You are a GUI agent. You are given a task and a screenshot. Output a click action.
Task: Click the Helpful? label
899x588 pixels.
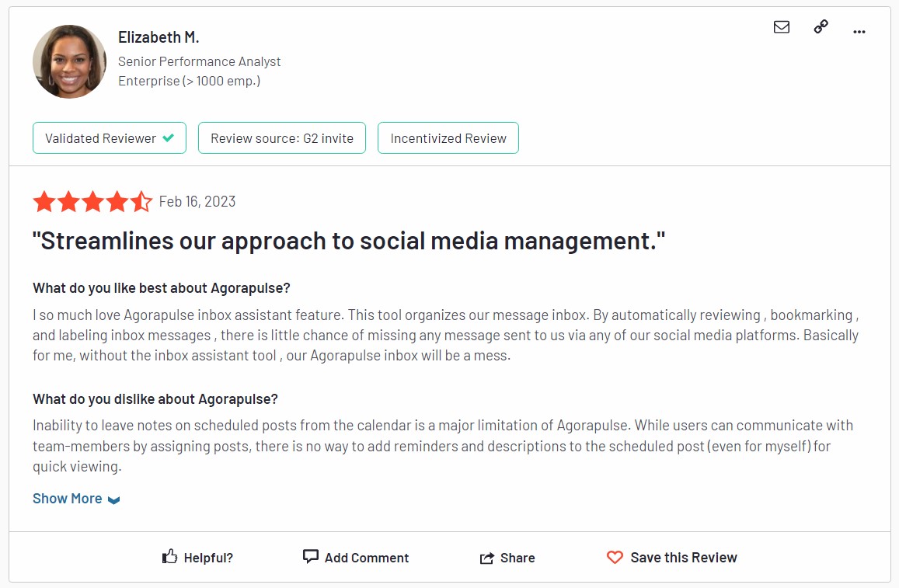click(208, 558)
